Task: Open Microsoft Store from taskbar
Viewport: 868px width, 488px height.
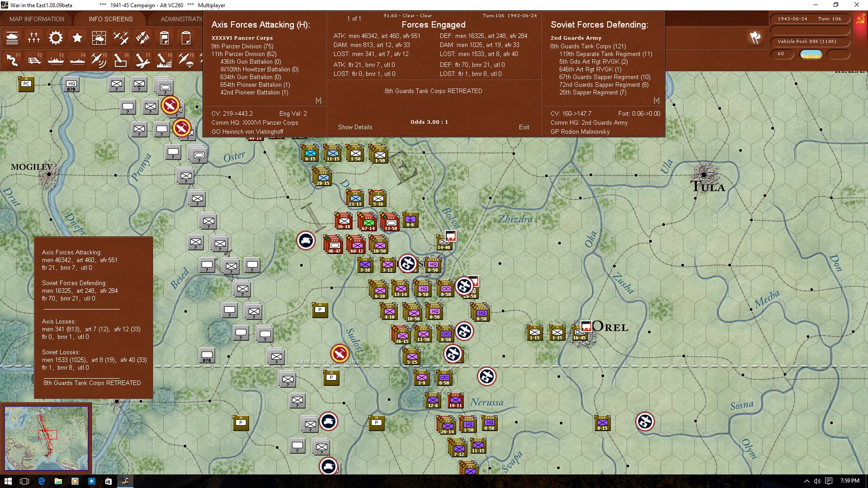Action: point(108,481)
